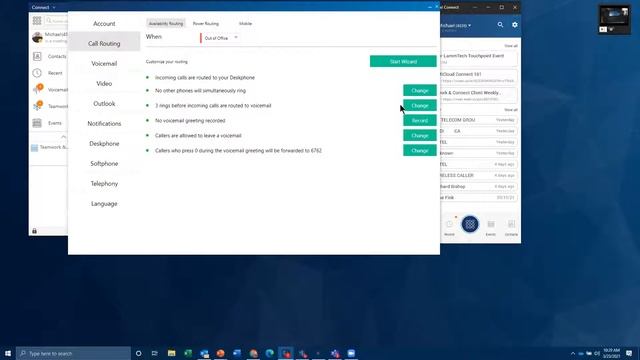
Task: Click the Cortana circle on the taskbar
Action: (138, 353)
